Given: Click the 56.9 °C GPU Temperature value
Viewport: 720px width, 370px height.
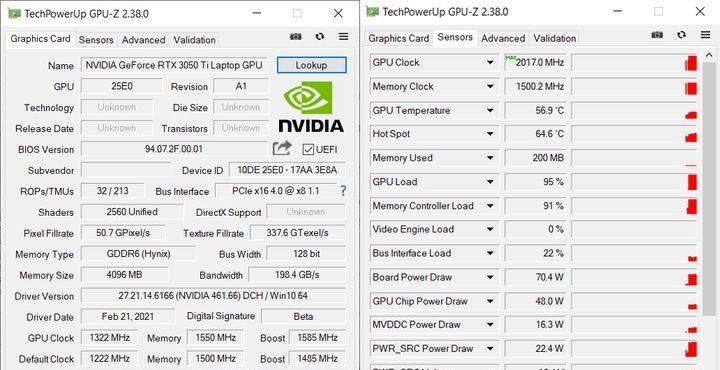Looking at the screenshot, I should click(535, 111).
